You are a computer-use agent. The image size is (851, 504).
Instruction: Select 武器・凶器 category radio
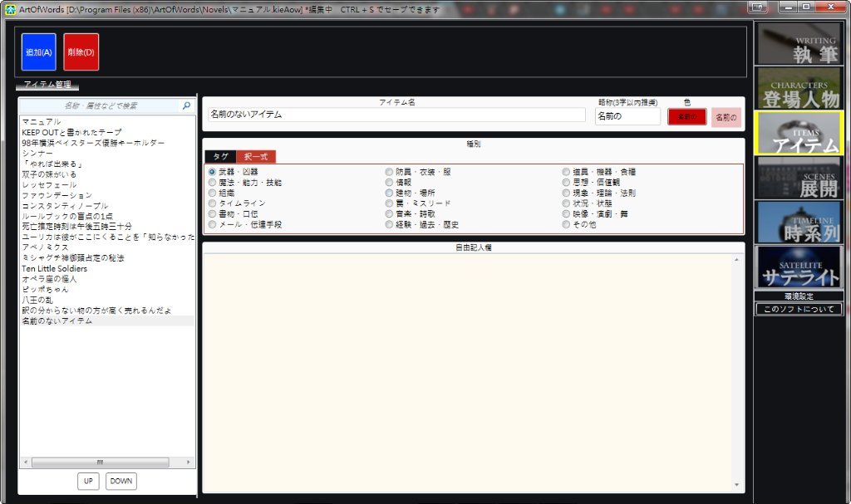tap(212, 172)
